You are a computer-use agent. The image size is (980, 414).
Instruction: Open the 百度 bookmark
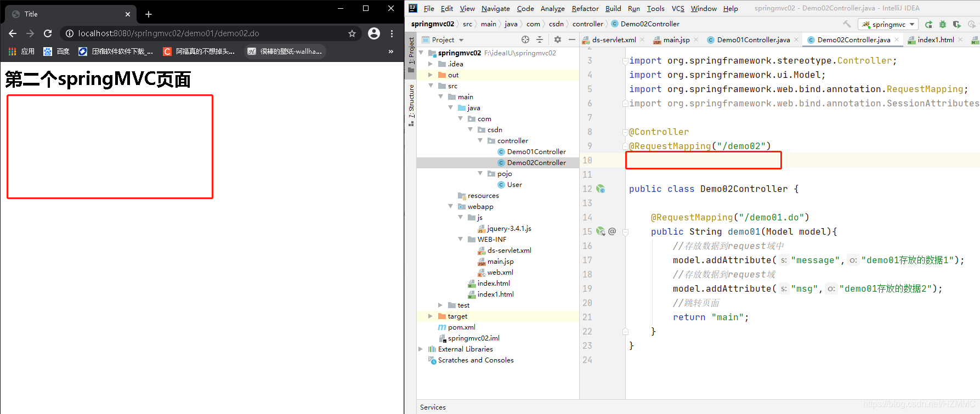pos(56,52)
